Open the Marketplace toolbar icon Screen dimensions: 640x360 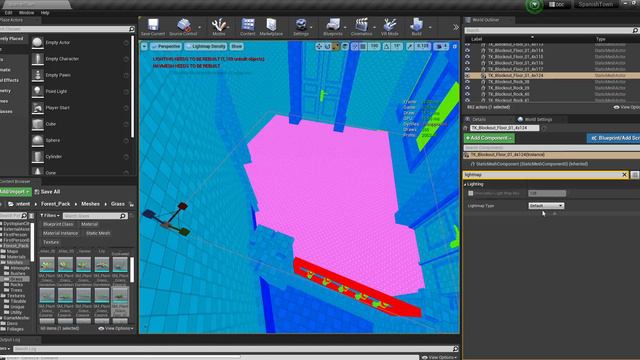[x=271, y=27]
